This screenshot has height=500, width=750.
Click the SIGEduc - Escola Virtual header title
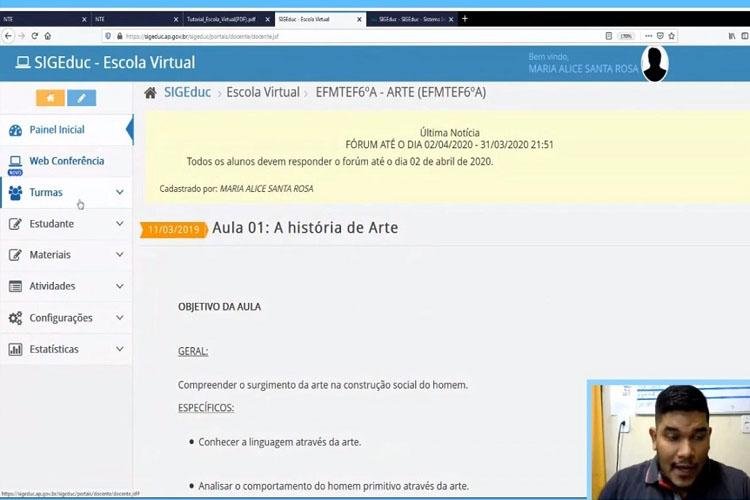click(115, 62)
